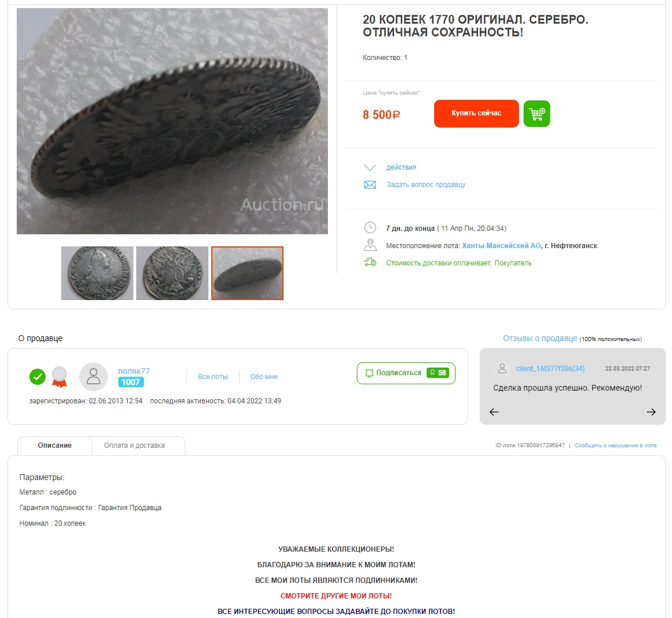This screenshot has width=672, height=618.
Task: Open the Обо мне link
Action: pos(264,377)
